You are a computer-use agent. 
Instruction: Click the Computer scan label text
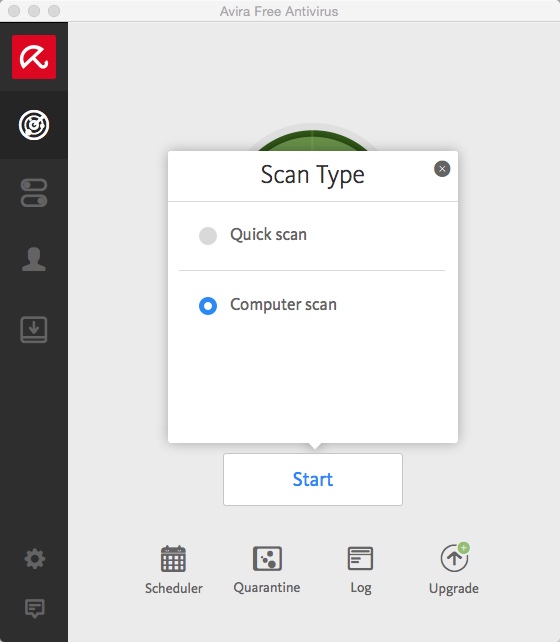click(283, 305)
